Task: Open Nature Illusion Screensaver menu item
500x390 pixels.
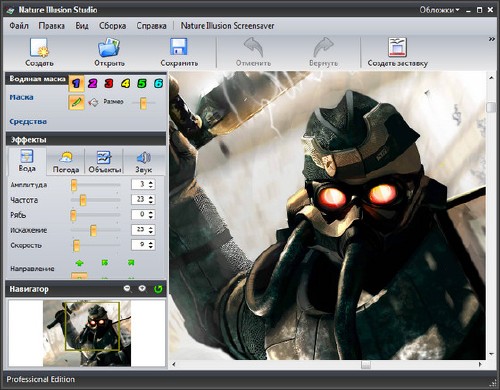Action: pos(227,26)
